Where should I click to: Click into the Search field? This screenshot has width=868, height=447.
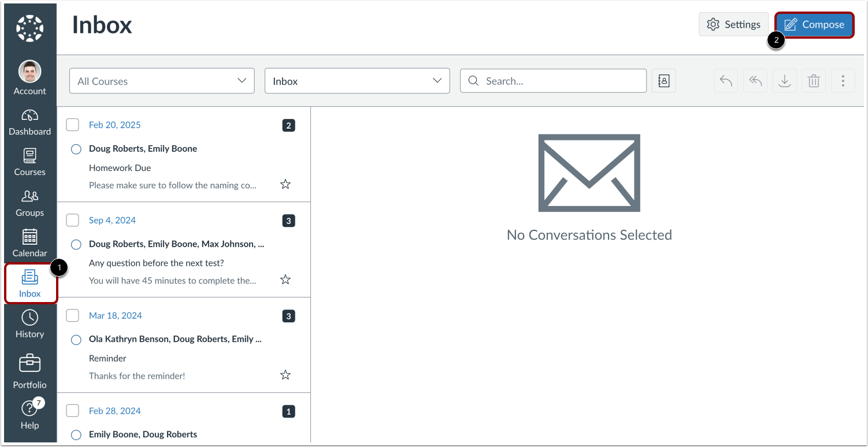click(x=552, y=81)
